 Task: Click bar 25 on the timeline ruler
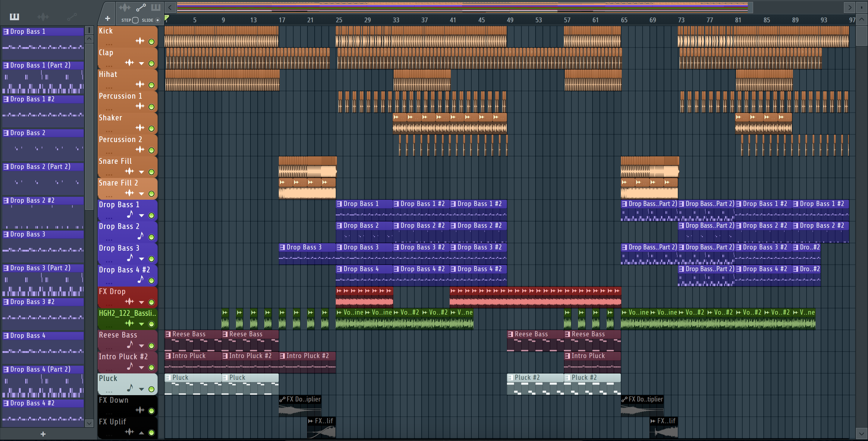pos(339,20)
